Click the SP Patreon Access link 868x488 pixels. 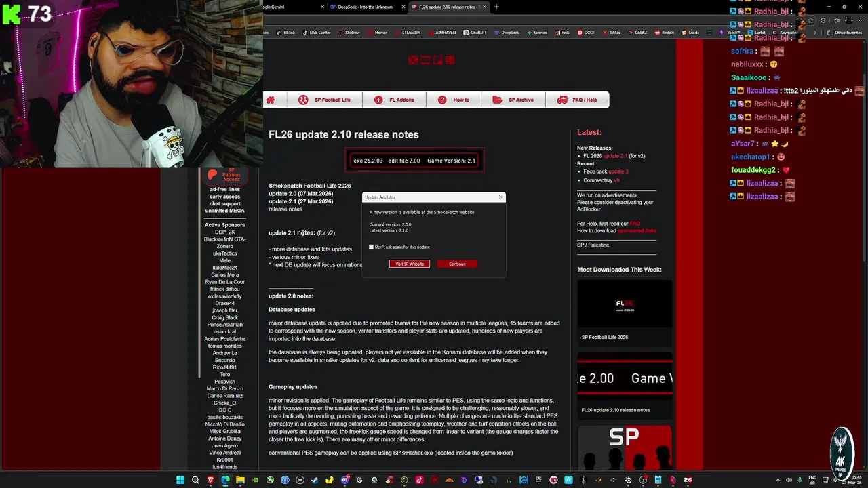[231, 175]
